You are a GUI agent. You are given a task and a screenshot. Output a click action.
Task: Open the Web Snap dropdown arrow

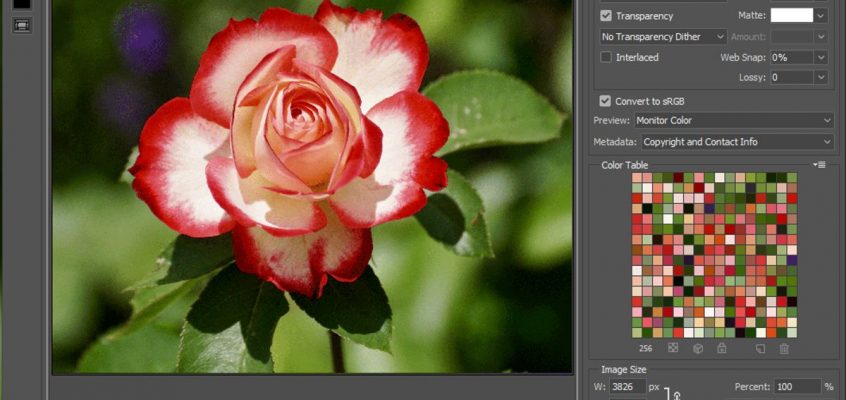point(821,57)
